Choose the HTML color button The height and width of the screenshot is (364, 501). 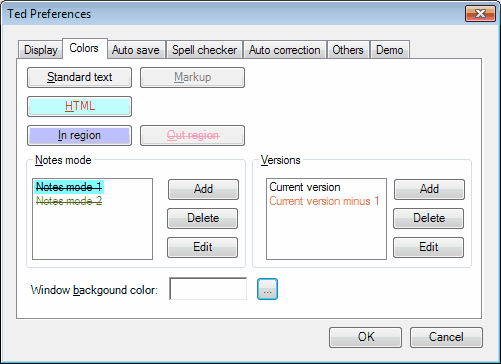79,106
